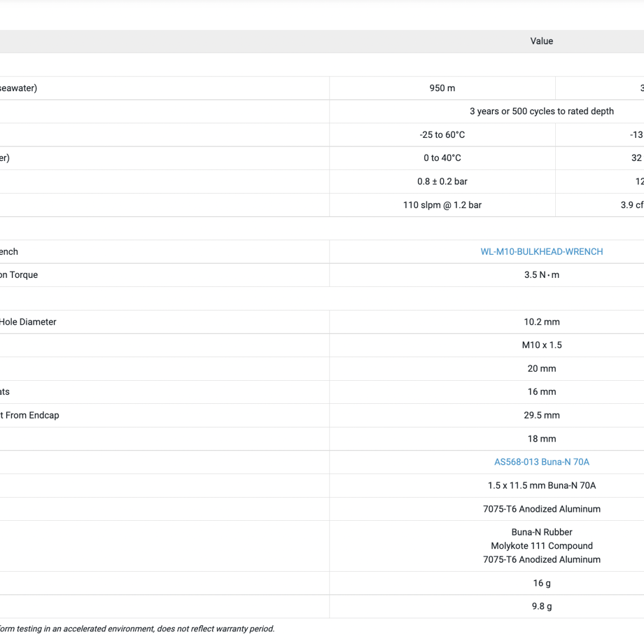Select the 110 slpm @ 1.2 bar value
This screenshot has width=644, height=644.
pyautogui.click(x=442, y=205)
